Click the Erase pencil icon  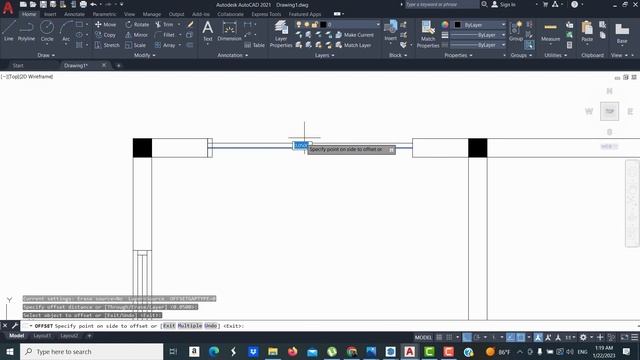[x=190, y=24]
